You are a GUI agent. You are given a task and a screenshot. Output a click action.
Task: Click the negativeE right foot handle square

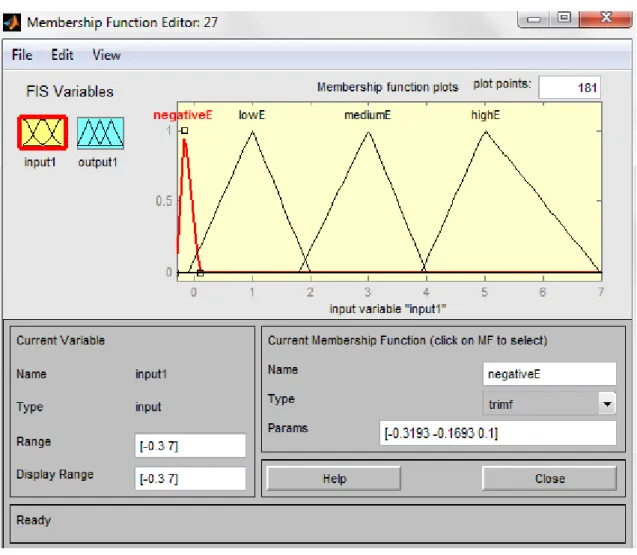(x=200, y=273)
